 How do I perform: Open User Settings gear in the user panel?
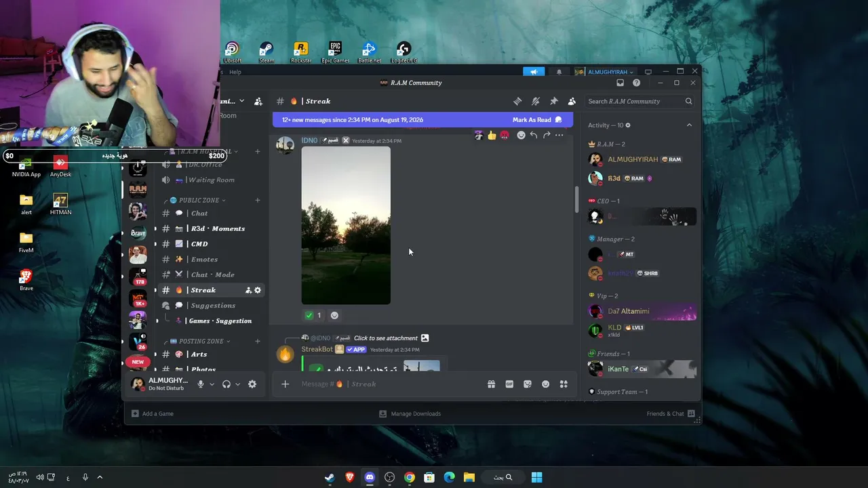click(x=252, y=384)
